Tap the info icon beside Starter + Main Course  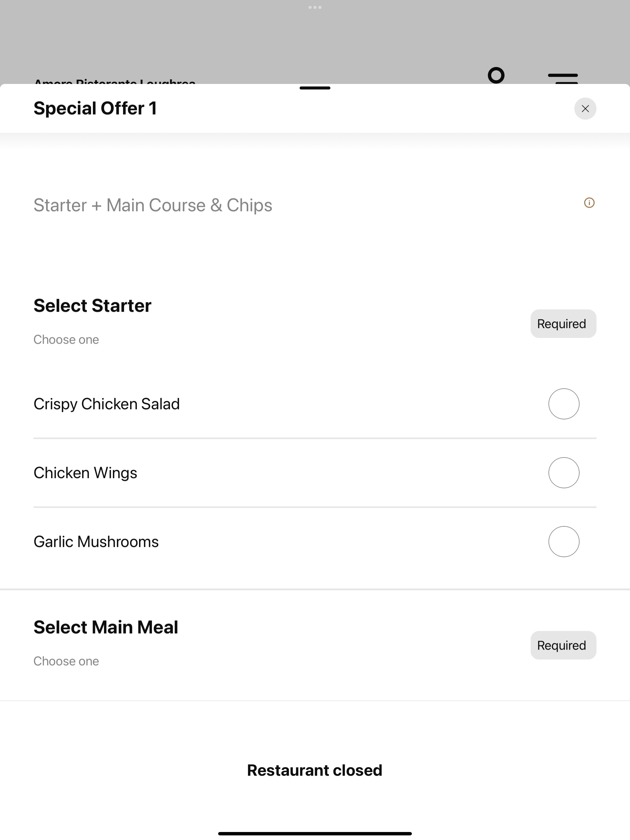click(589, 203)
